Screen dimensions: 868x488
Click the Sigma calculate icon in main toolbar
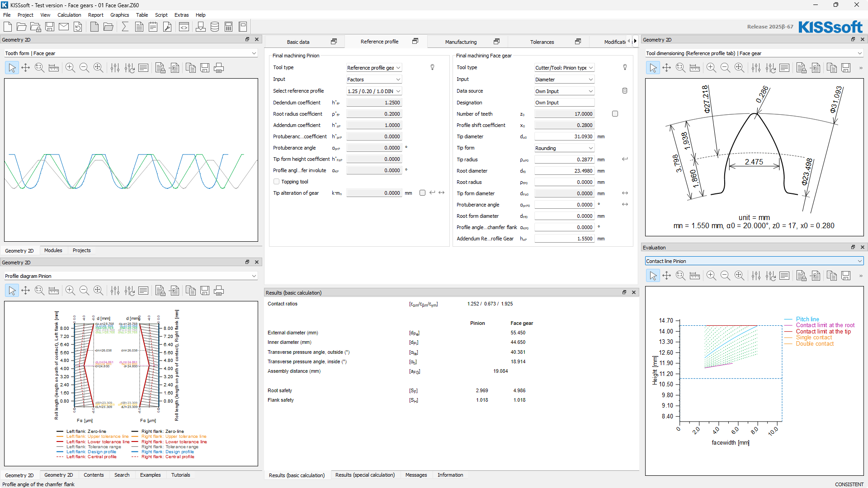coord(125,27)
